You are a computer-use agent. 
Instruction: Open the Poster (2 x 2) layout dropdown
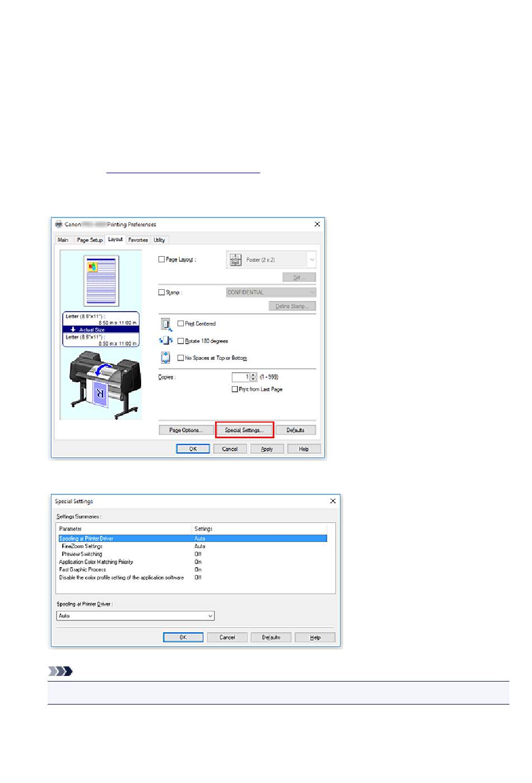[272, 260]
